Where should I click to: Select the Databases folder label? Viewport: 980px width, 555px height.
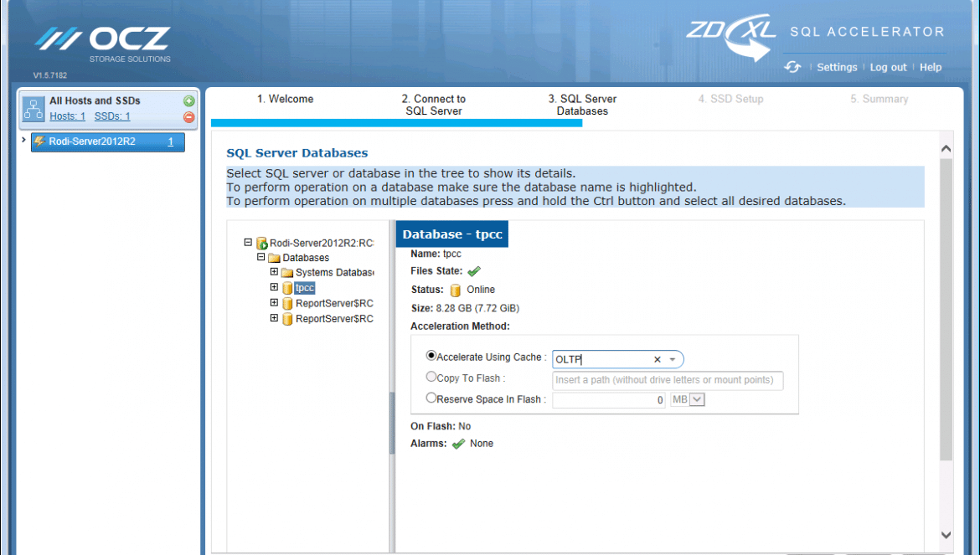point(306,258)
